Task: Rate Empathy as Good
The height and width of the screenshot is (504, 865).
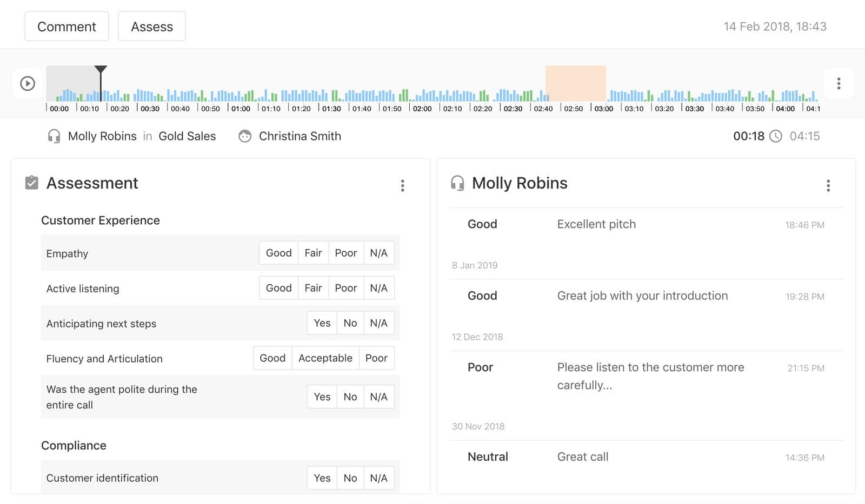Action: tap(278, 252)
